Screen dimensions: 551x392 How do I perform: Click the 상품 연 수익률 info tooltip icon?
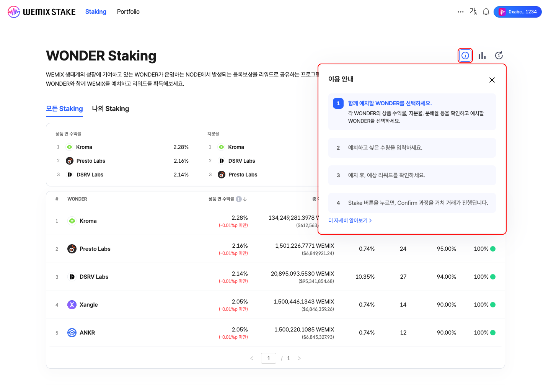pos(239,199)
